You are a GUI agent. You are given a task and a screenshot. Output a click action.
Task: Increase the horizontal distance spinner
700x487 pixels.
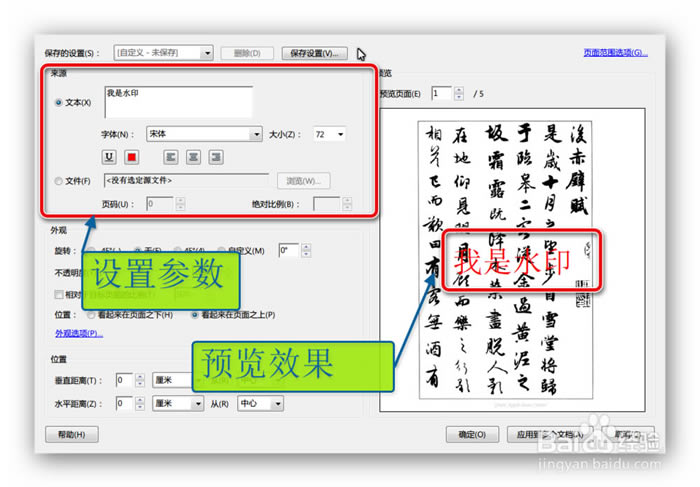click(x=140, y=400)
